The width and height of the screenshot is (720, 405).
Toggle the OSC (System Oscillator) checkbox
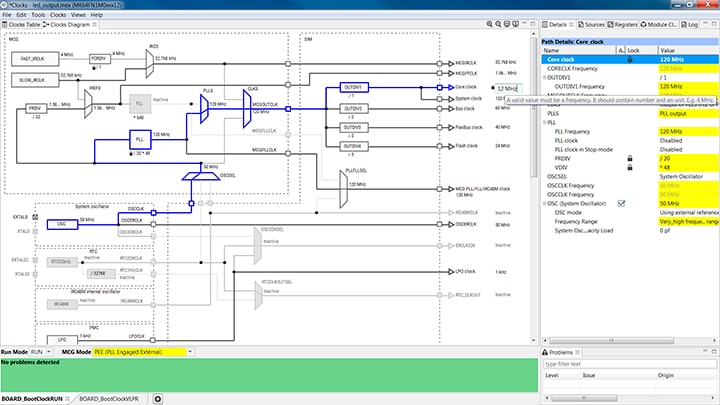tap(621, 203)
